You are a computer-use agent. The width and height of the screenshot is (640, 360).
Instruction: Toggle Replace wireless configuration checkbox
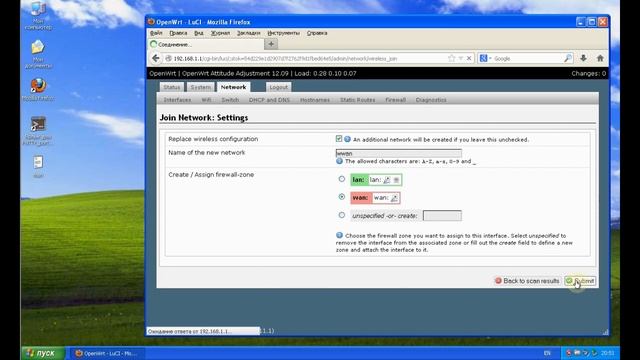[339, 139]
